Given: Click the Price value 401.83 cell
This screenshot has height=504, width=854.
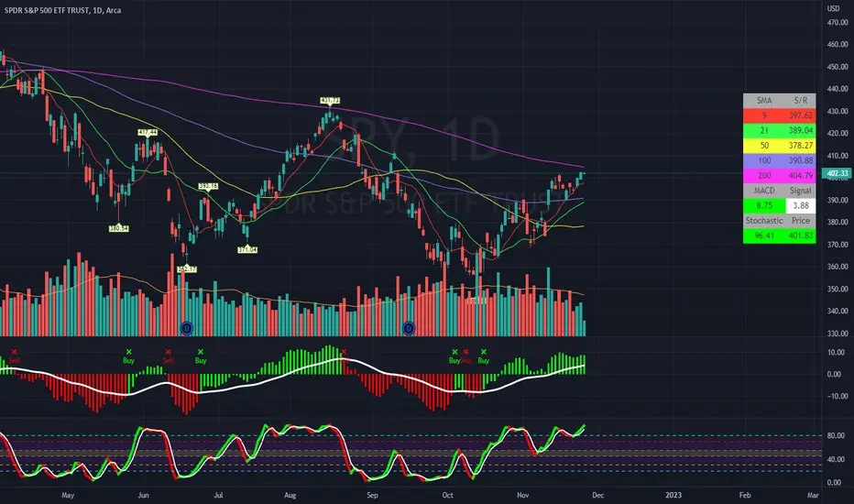Looking at the screenshot, I should coord(801,236).
